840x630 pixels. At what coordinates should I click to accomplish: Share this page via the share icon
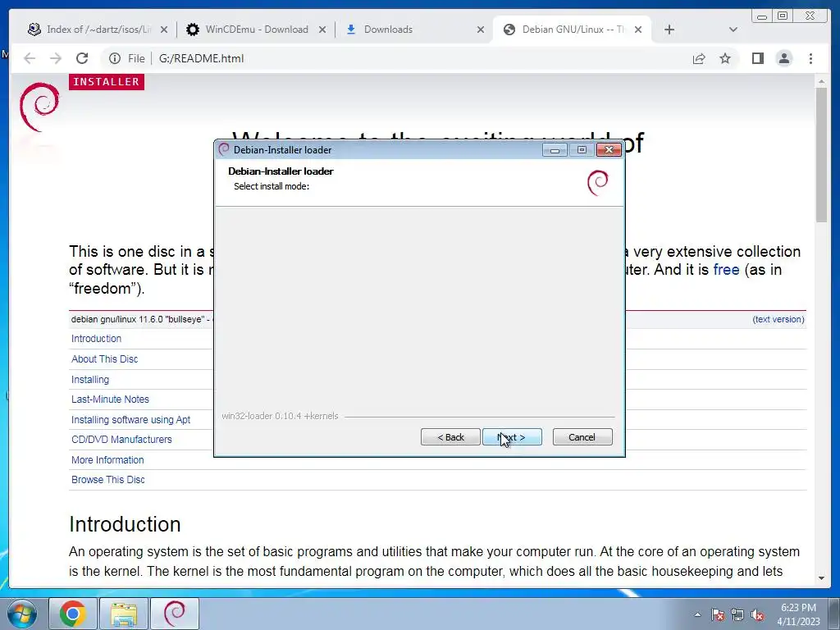tap(699, 58)
